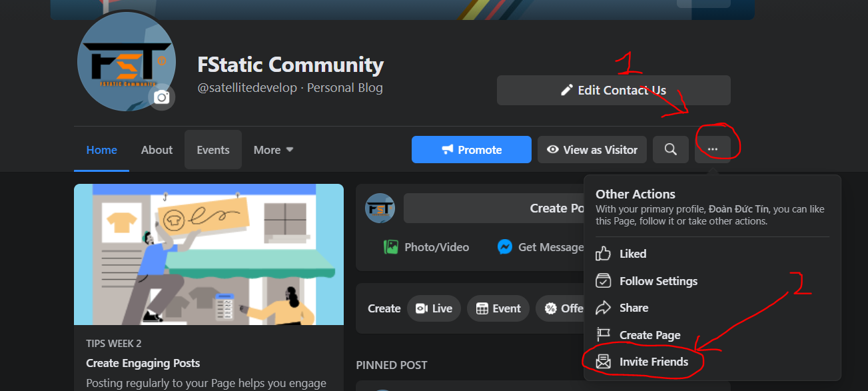Click the thumbs-up icon beside Liked
This screenshot has width=868, height=391.
pos(603,253)
